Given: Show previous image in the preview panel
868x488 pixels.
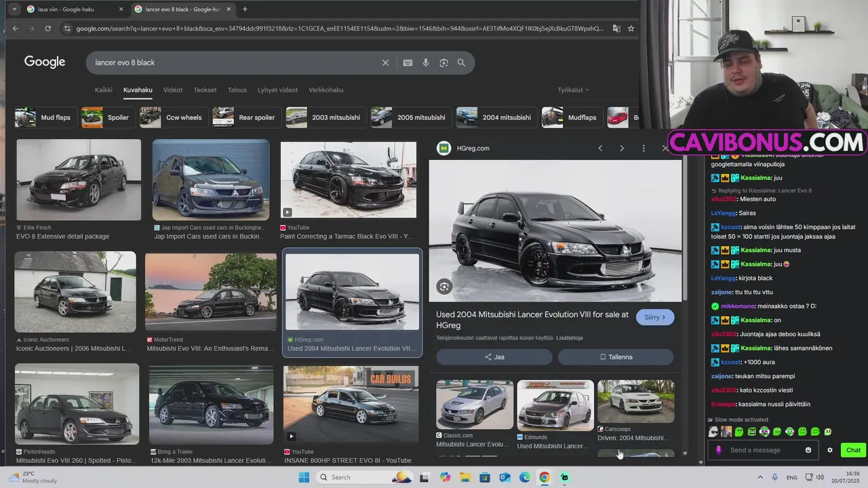Looking at the screenshot, I should tap(600, 148).
